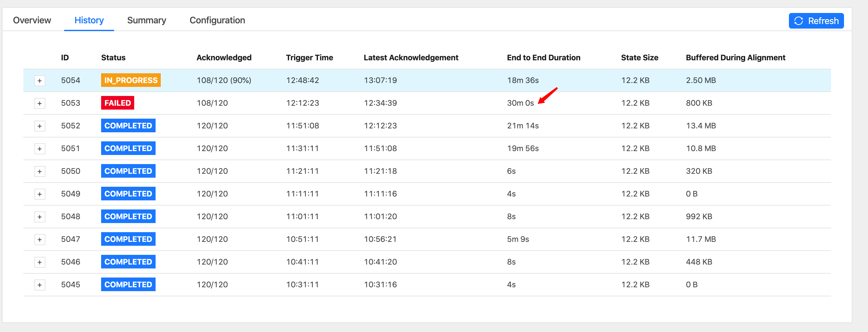This screenshot has width=868, height=332.
Task: Expand the failed checkpoint 5053 row
Action: point(40,103)
